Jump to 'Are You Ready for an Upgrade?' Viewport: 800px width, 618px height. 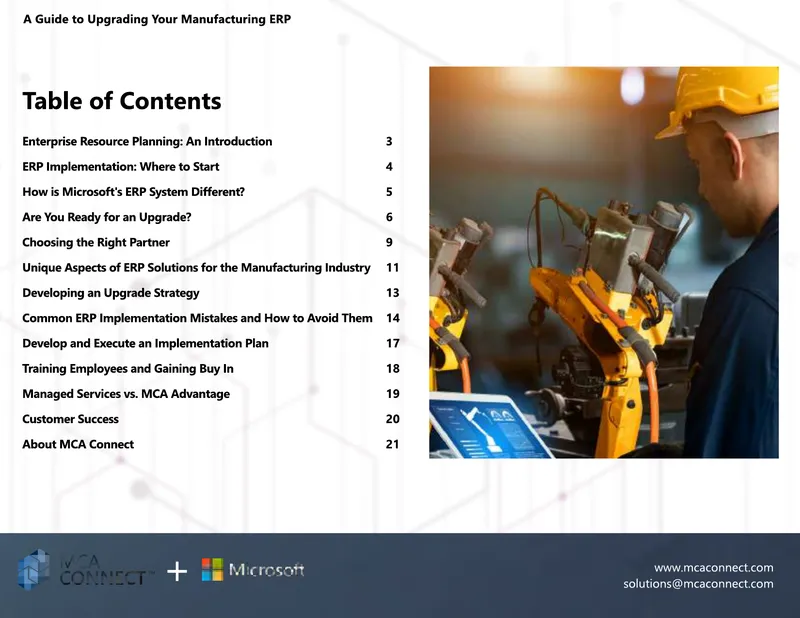click(107, 217)
